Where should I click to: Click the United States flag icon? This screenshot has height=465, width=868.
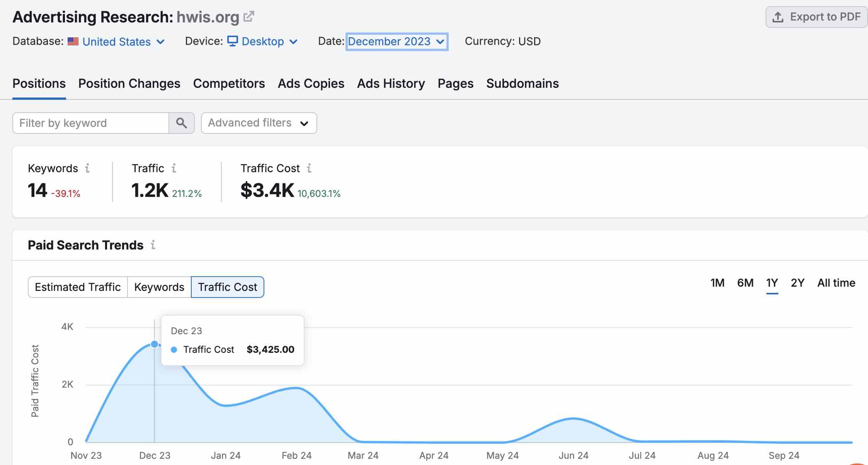click(x=73, y=41)
